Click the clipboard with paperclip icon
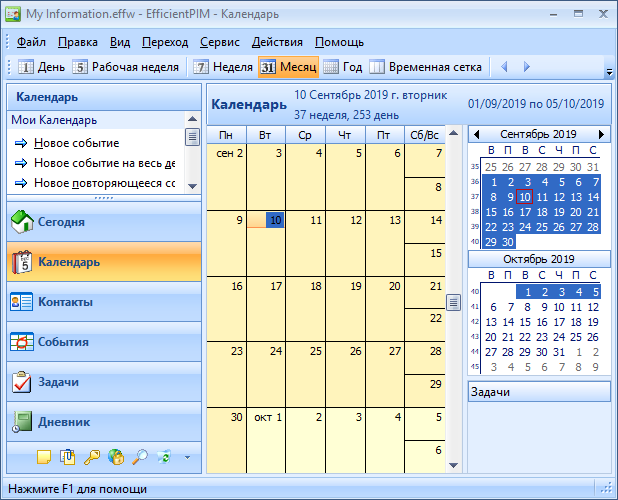This screenshot has width=618, height=500. [x=68, y=457]
